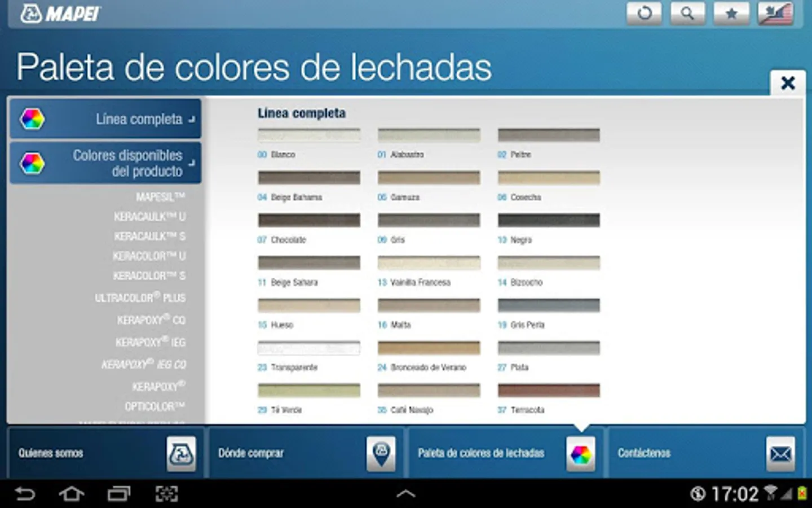
Task: Select ULTRACOLOR PLUS product
Action: [x=140, y=297]
